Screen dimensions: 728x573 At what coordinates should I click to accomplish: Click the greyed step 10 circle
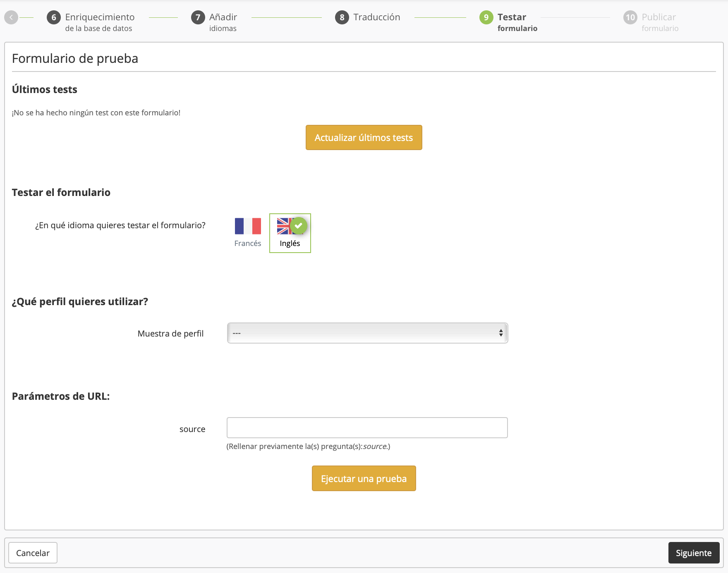pyautogui.click(x=630, y=17)
